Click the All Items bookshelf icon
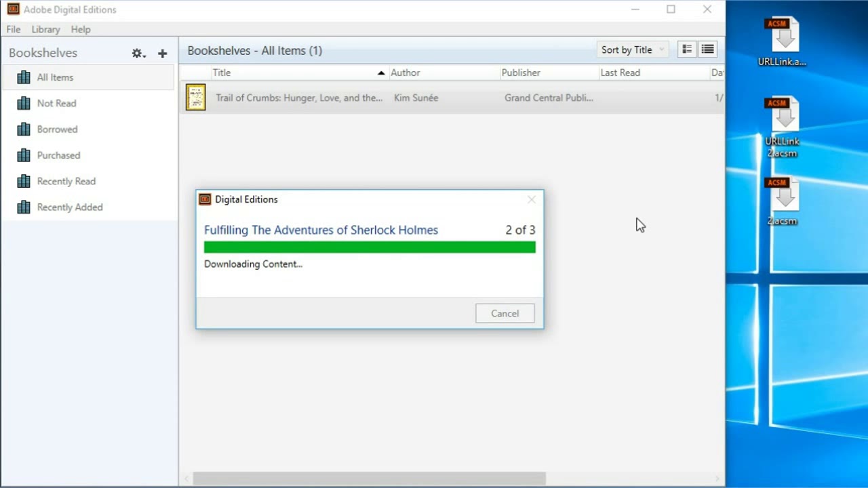Viewport: 868px width, 488px height. 24,77
